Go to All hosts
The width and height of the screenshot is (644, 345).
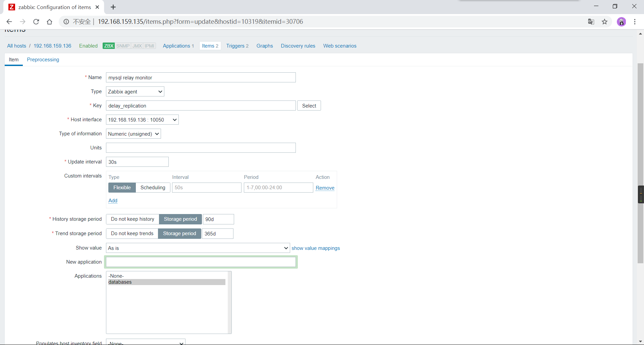[17, 46]
